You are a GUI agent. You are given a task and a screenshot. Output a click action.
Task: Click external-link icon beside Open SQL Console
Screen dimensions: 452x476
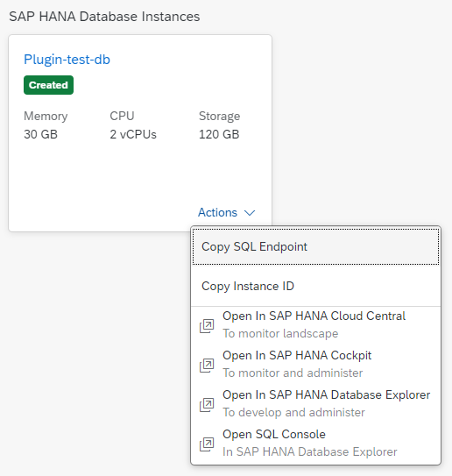click(207, 444)
